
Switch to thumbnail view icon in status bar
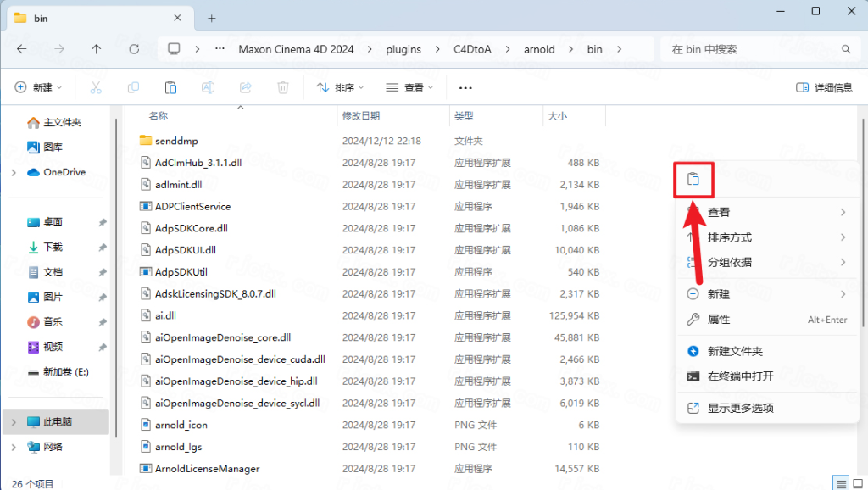click(858, 483)
